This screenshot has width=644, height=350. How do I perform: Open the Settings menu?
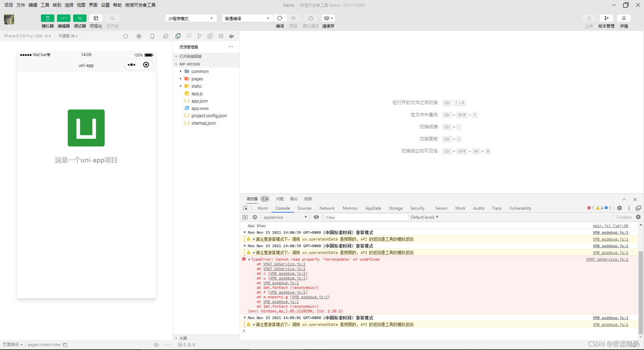click(x=105, y=5)
